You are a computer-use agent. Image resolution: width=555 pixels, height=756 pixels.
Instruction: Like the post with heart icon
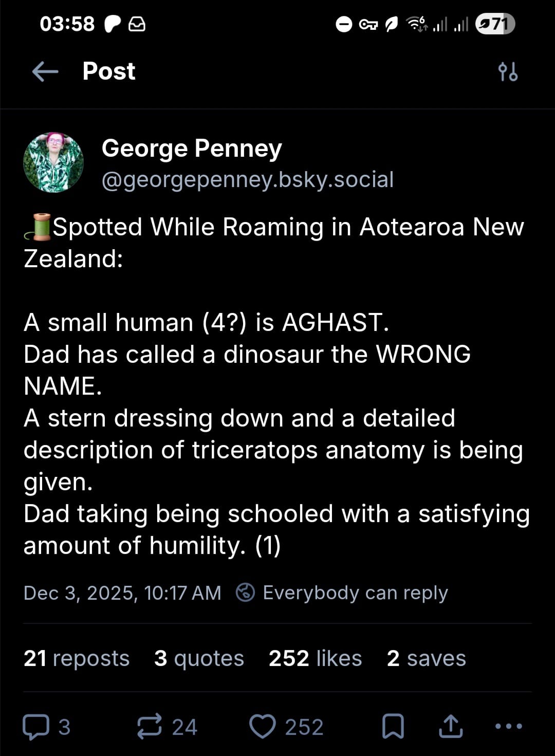pyautogui.click(x=262, y=727)
